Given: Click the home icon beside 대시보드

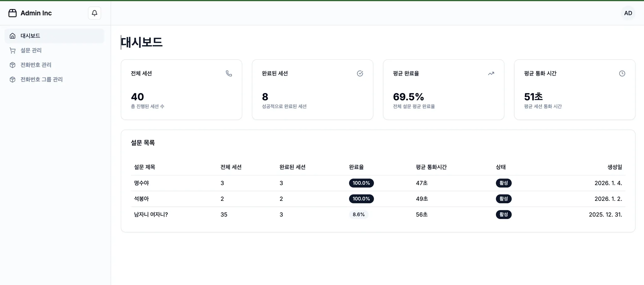Looking at the screenshot, I should [x=13, y=36].
